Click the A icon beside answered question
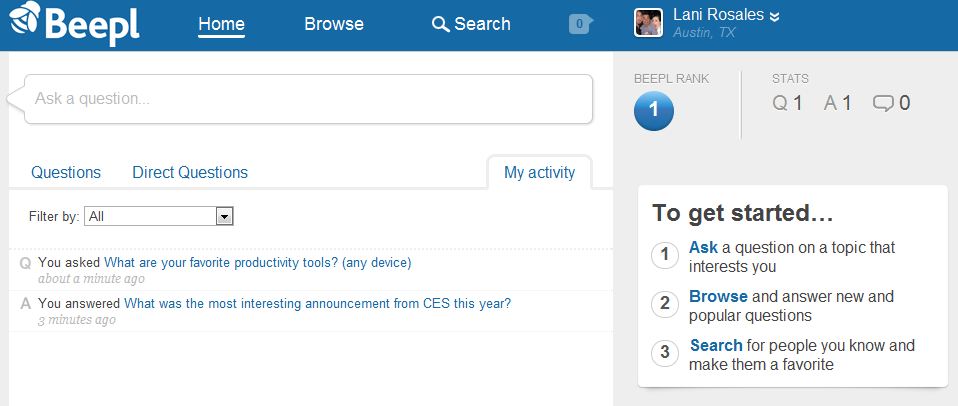Screen dimensions: 958x406 (25, 304)
